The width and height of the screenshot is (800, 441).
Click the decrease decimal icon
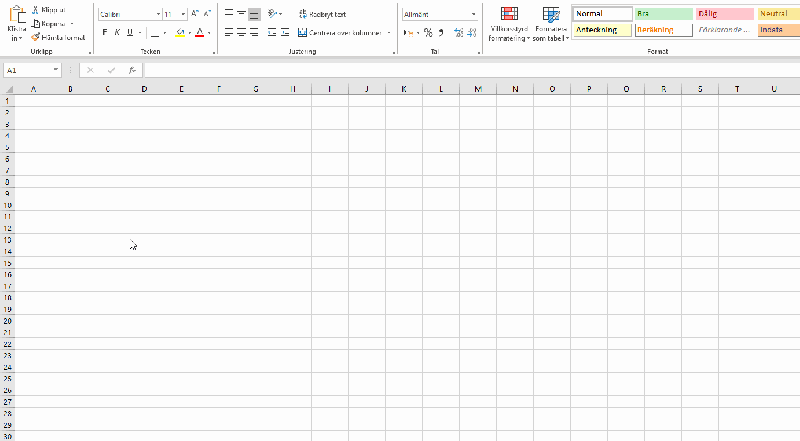pyautogui.click(x=471, y=33)
